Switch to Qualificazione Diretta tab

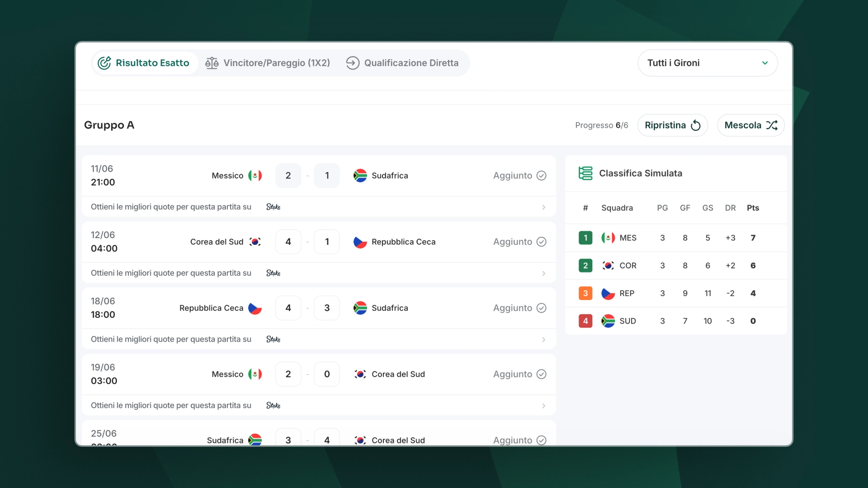click(402, 63)
